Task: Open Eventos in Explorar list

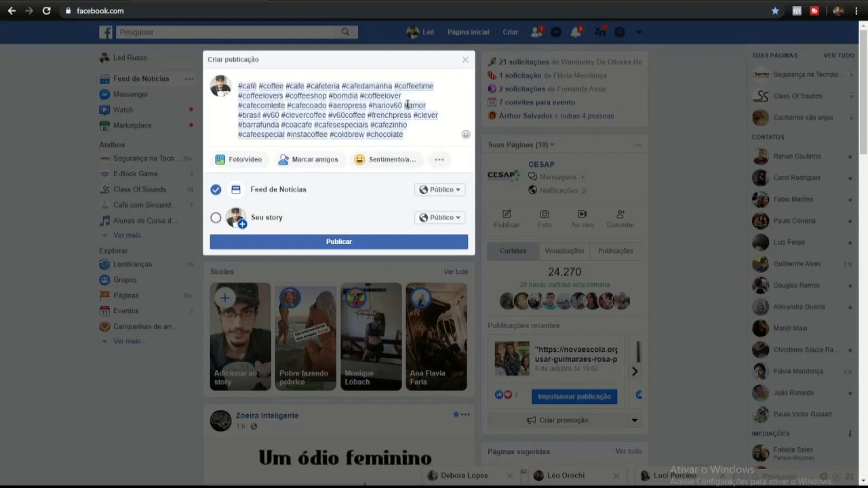Action: (126, 311)
